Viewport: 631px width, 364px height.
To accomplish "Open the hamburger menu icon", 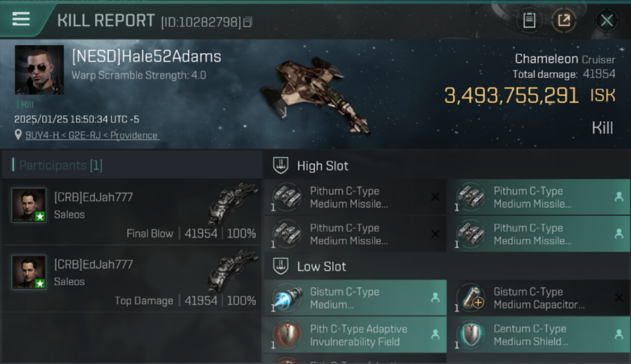I will [21, 19].
